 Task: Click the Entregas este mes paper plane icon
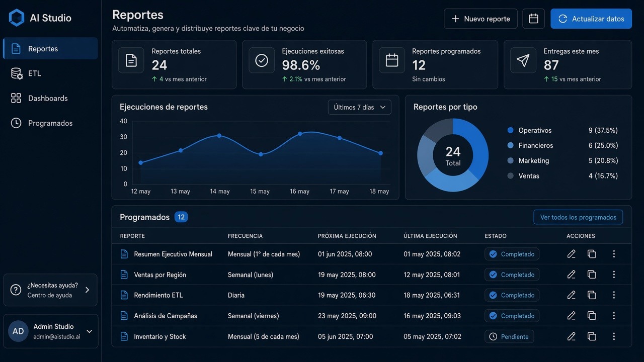[523, 60]
